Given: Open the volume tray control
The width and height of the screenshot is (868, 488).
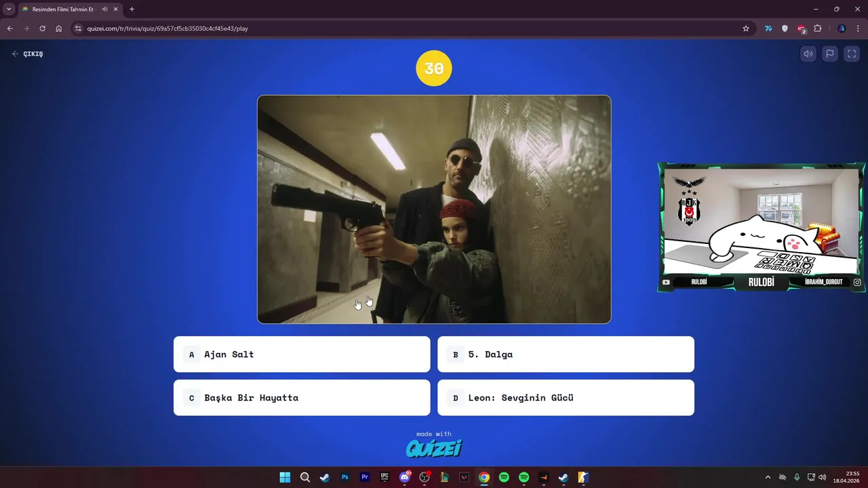Looking at the screenshot, I should tap(823, 477).
